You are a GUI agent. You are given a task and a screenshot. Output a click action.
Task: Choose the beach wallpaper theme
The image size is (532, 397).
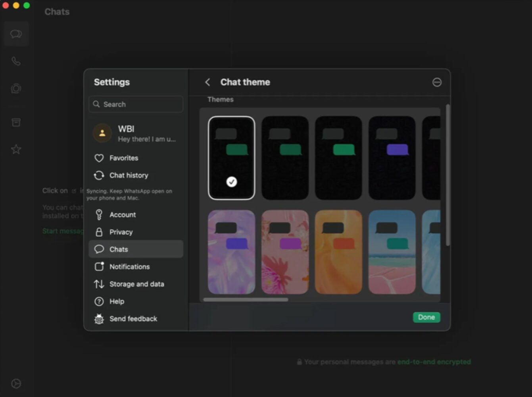pyautogui.click(x=392, y=252)
